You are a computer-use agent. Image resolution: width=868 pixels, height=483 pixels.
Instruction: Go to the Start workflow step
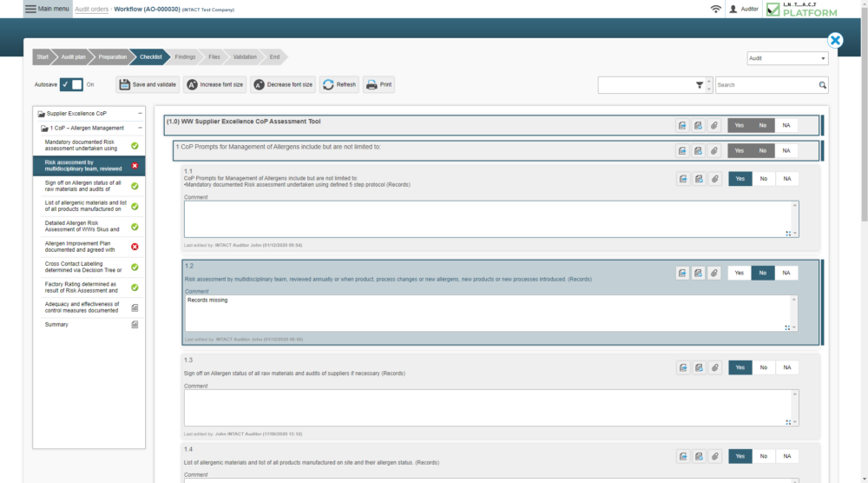(x=43, y=57)
